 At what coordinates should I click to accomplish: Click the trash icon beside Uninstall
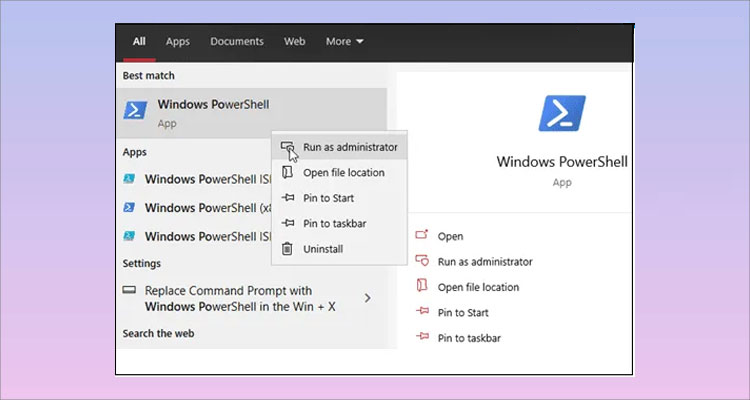[287, 249]
